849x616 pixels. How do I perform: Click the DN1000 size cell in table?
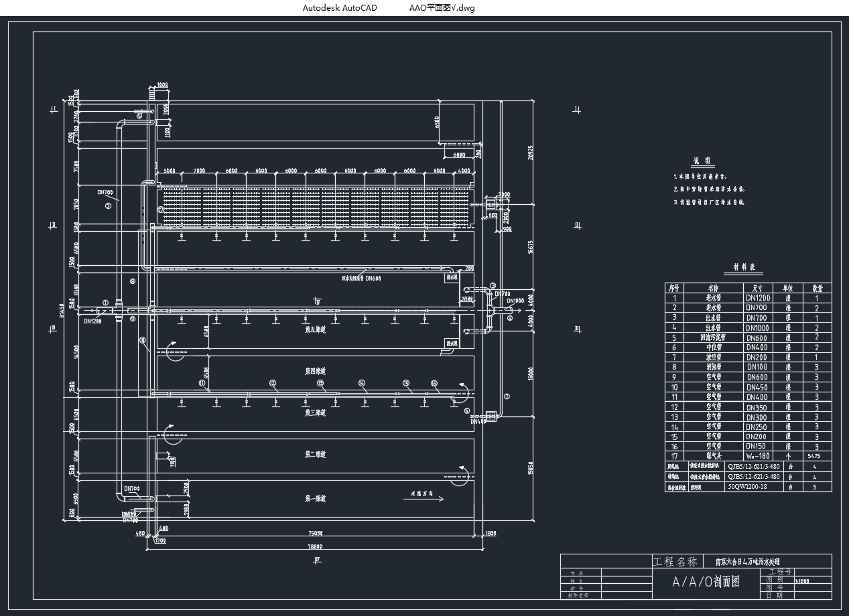click(758, 327)
